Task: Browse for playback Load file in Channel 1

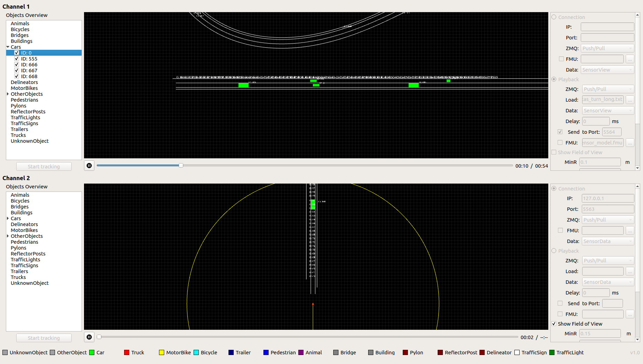Action: click(630, 100)
